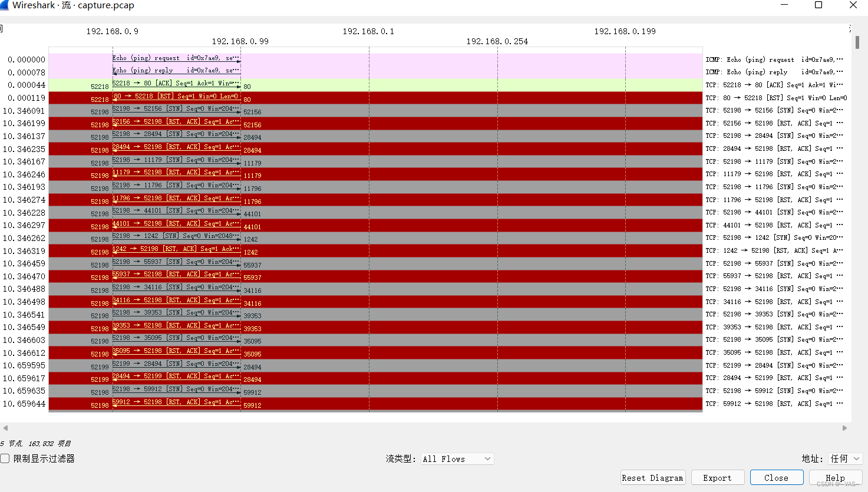This screenshot has width=868, height=492.
Task: Select the 52198 → 11179 SYN flow row
Action: click(x=375, y=162)
